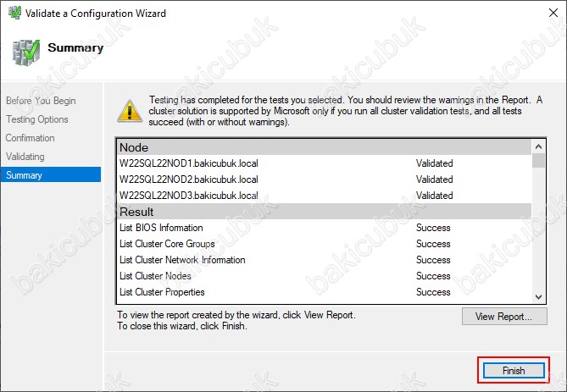Open the View Report button
Screen dimensions: 567x392
tap(504, 317)
